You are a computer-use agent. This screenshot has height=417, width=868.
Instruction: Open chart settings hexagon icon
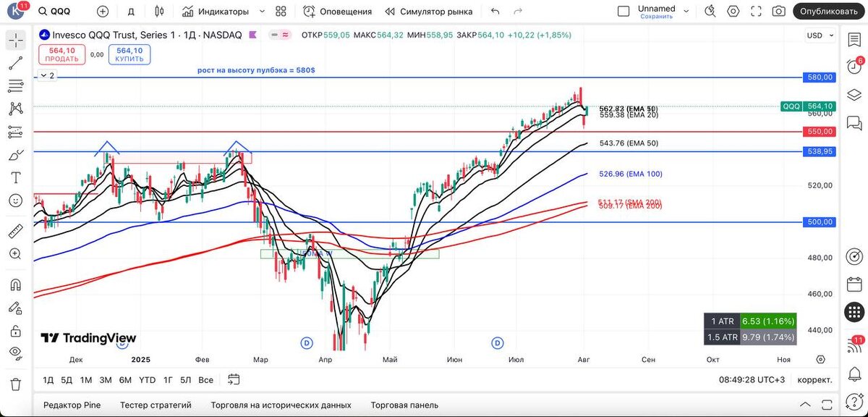pyautogui.click(x=733, y=12)
